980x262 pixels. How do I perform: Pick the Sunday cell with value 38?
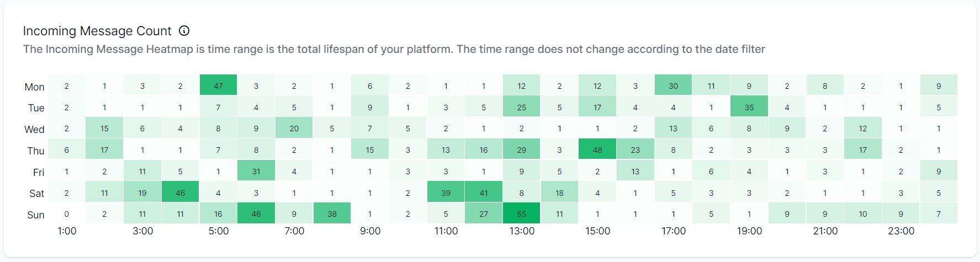click(x=332, y=213)
